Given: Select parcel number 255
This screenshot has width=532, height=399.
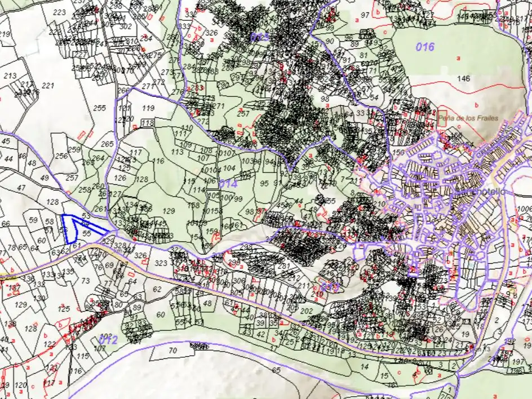Looking at the screenshot, I should coord(99,108).
